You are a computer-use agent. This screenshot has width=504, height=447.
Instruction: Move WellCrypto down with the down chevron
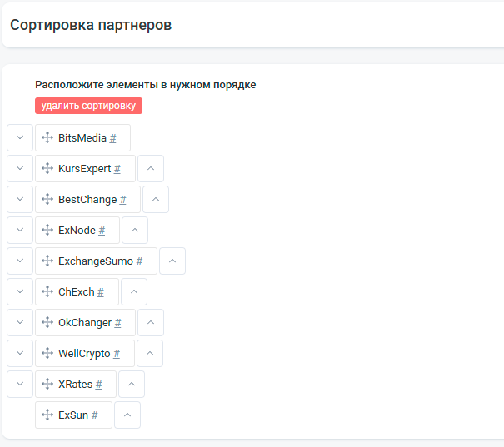tap(20, 354)
